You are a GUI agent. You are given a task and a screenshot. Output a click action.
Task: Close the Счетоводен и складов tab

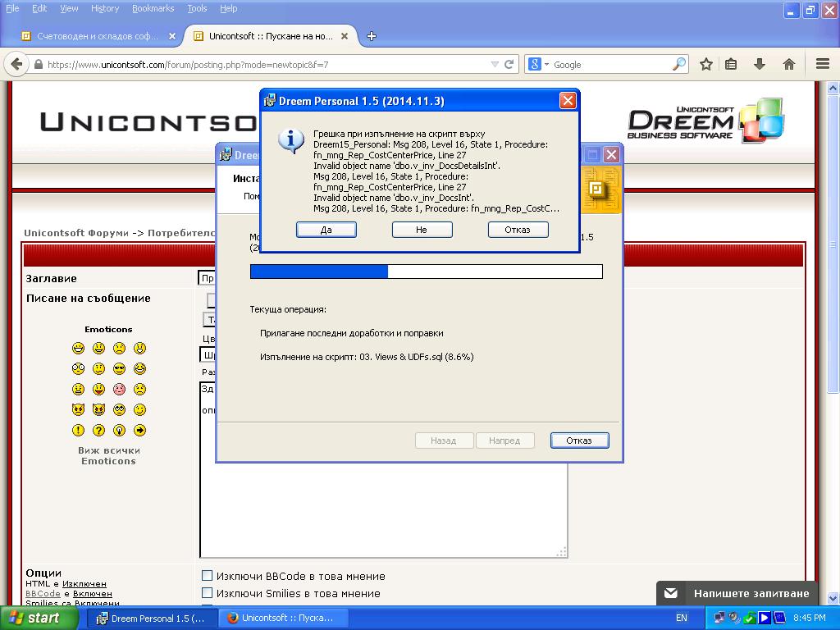coord(172,36)
